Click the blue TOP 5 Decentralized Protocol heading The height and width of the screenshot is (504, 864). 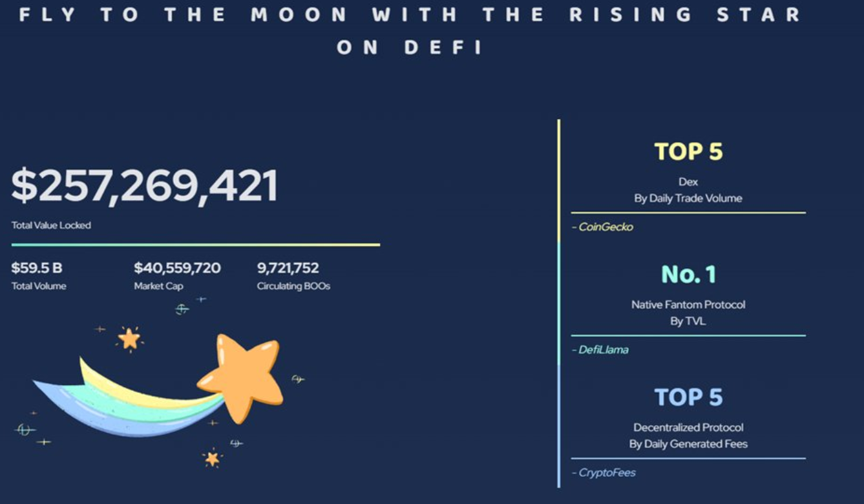(x=688, y=397)
